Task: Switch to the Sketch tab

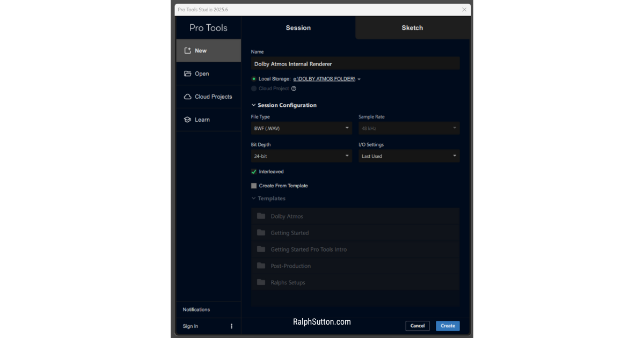Action: click(412, 27)
